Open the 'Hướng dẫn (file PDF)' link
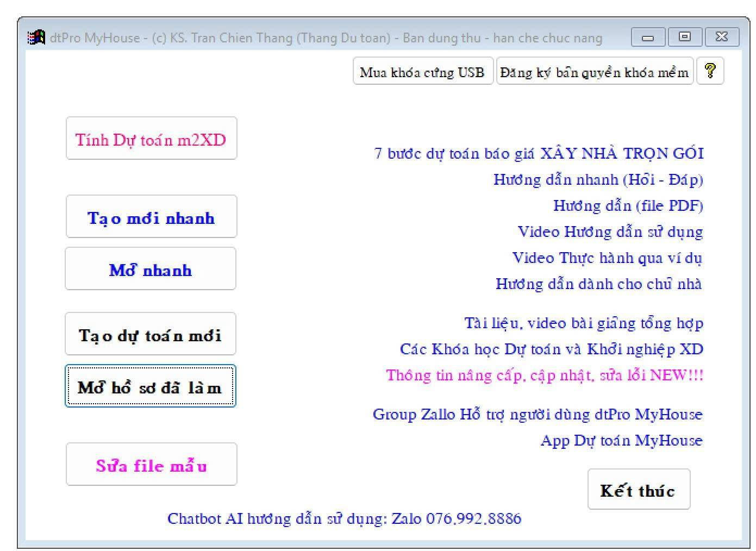The height and width of the screenshot is (551, 756). pyautogui.click(x=628, y=205)
